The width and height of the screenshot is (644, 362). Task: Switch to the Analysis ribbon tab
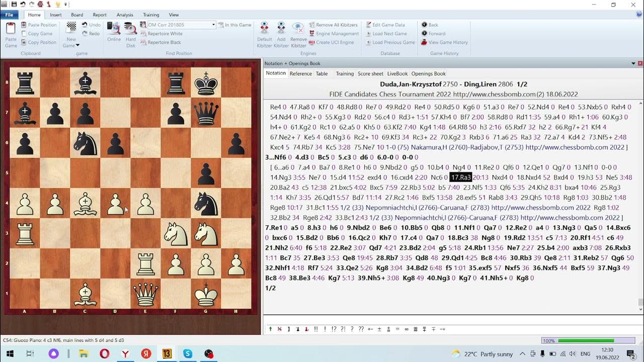125,15
